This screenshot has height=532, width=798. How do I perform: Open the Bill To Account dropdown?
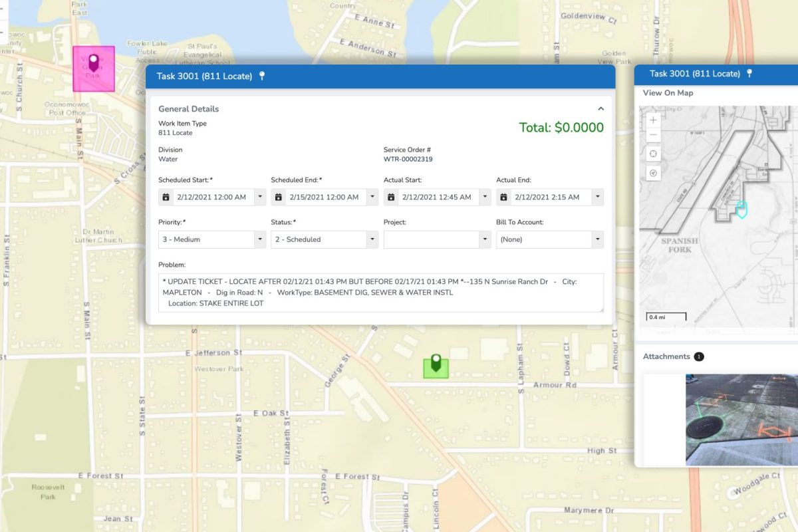[597, 239]
